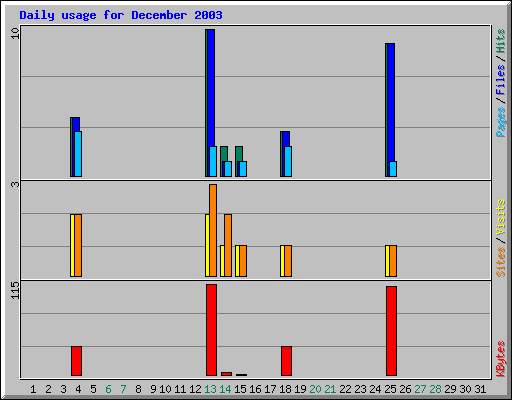Click the tall blue files bar for day 25
This screenshot has width=512, height=400.
click(x=391, y=102)
